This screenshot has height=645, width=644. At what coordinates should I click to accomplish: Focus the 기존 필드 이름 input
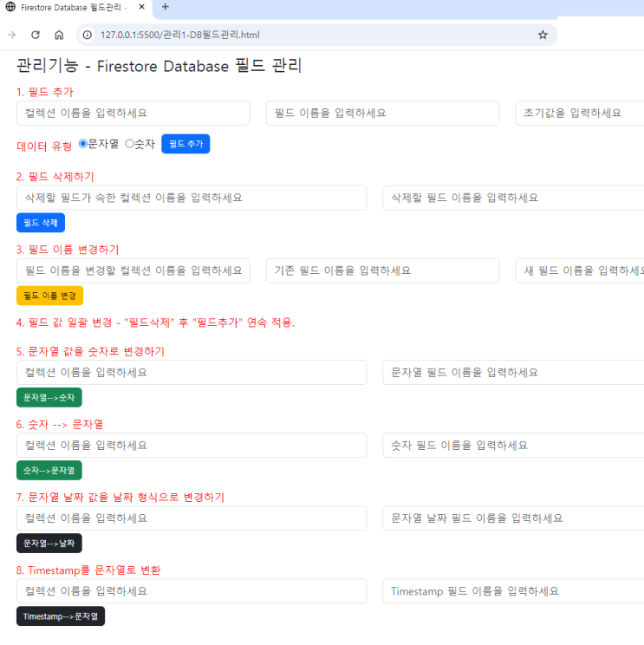(382, 270)
